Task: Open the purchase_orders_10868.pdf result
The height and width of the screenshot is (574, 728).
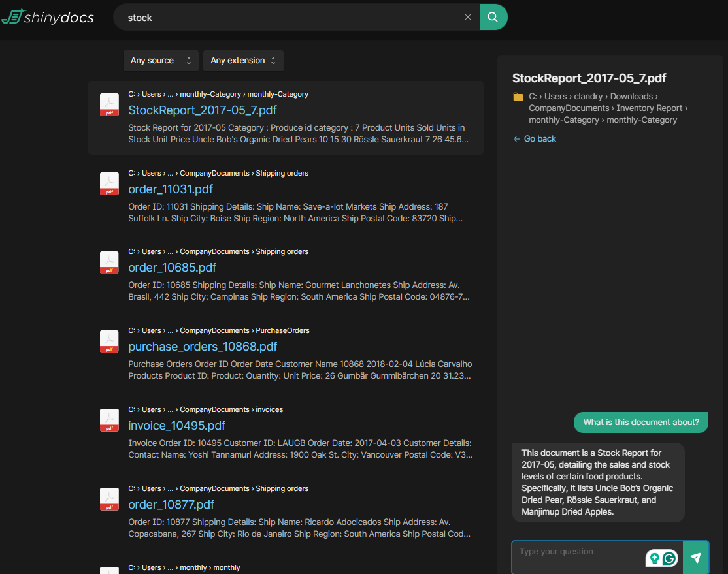Action: pyautogui.click(x=203, y=347)
